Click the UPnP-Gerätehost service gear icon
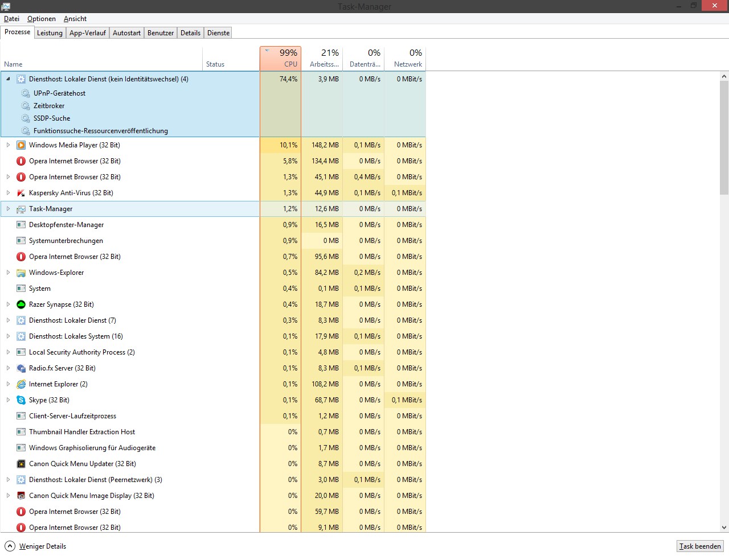 (x=26, y=93)
